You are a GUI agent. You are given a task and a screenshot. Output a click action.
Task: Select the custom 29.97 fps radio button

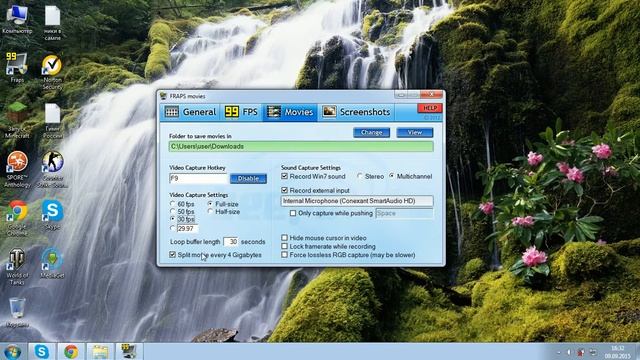point(173,228)
